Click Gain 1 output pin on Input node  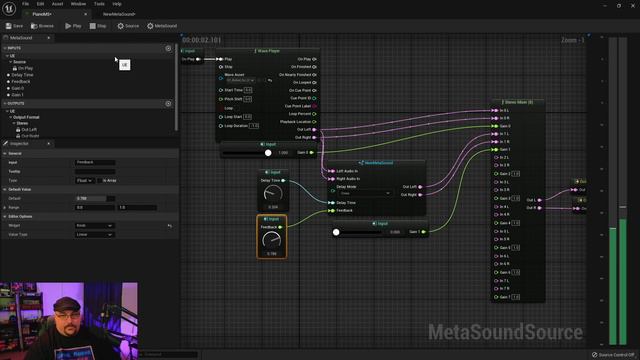(424, 232)
